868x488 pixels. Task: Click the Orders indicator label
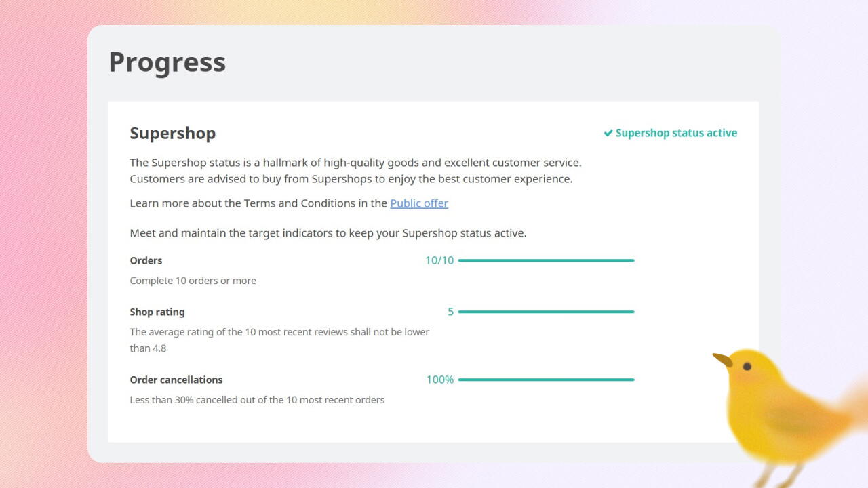coord(146,260)
